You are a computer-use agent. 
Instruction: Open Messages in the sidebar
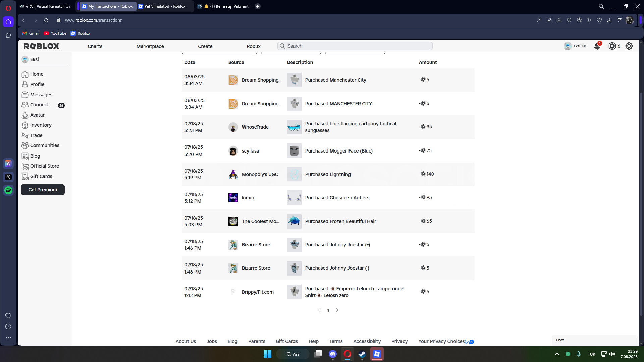37,95
